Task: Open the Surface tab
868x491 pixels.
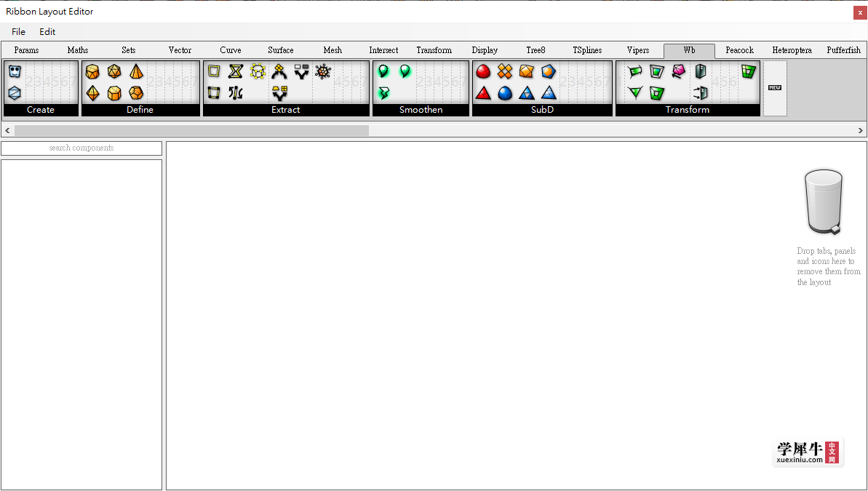Action: [x=281, y=50]
